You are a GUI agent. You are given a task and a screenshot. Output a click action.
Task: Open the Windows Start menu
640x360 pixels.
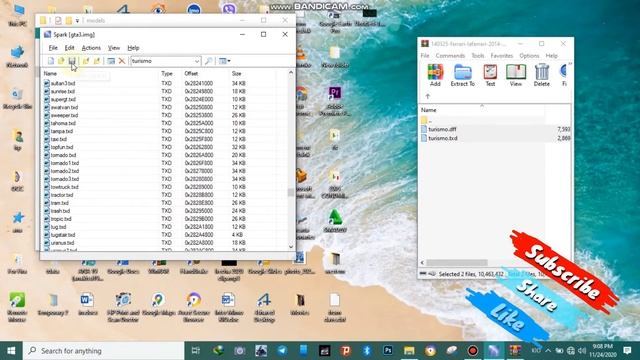[x=11, y=351]
